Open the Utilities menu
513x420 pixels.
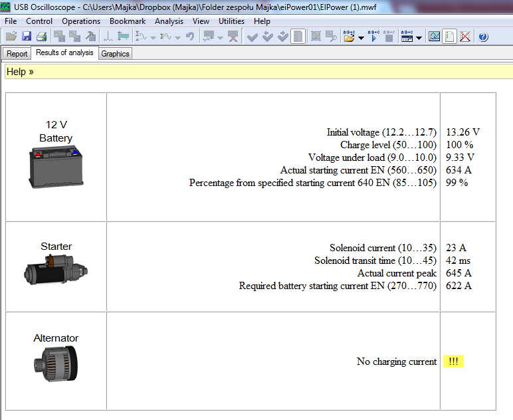coord(231,21)
